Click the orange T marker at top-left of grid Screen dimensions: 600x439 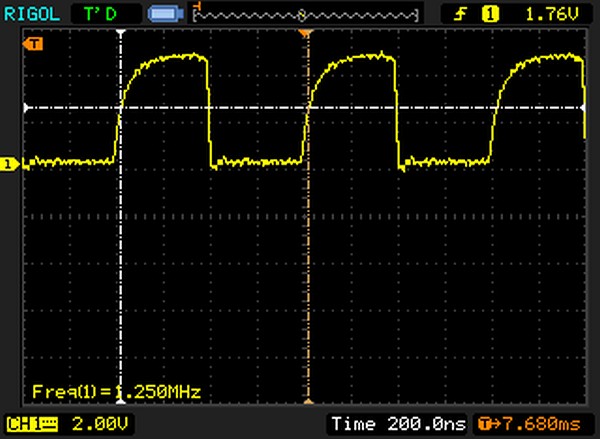coord(35,44)
